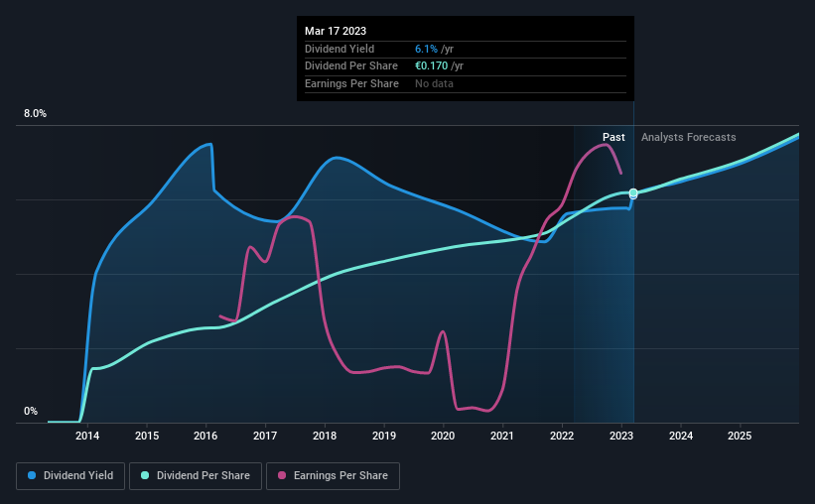The height and width of the screenshot is (504, 815).
Task: Click Dividend Per Share label in tooltip
Action: tap(351, 66)
